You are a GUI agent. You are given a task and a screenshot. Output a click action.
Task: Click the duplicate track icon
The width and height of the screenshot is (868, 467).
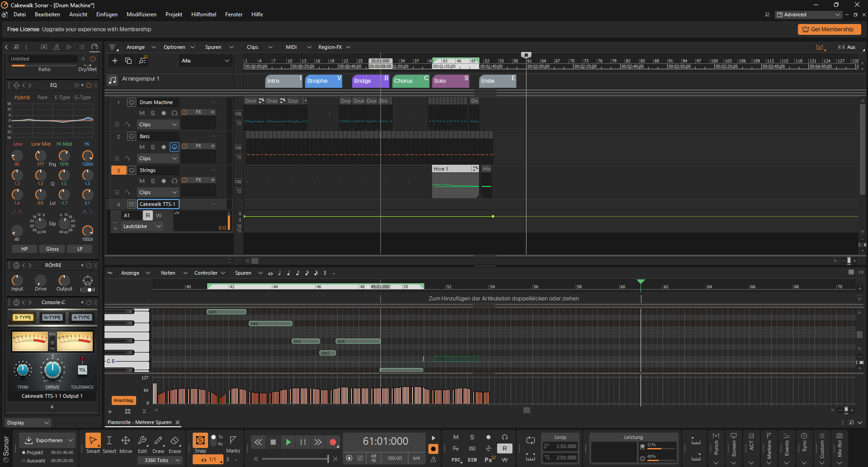point(128,61)
